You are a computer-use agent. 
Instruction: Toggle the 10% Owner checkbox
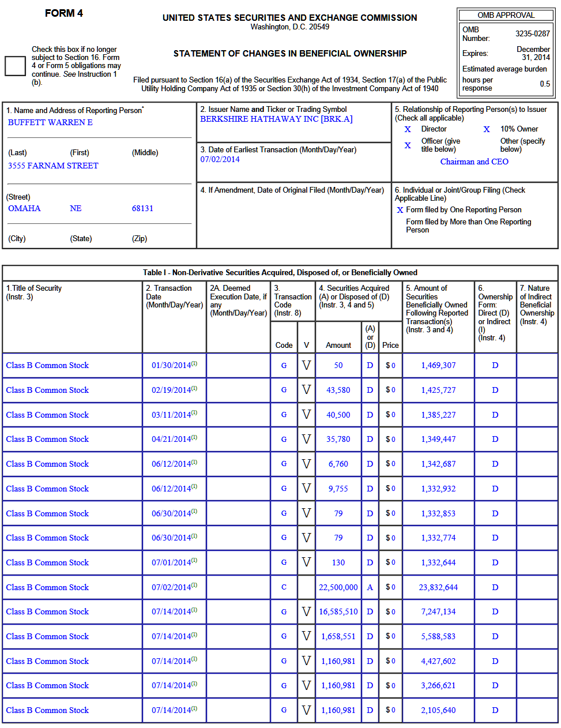pos(487,129)
